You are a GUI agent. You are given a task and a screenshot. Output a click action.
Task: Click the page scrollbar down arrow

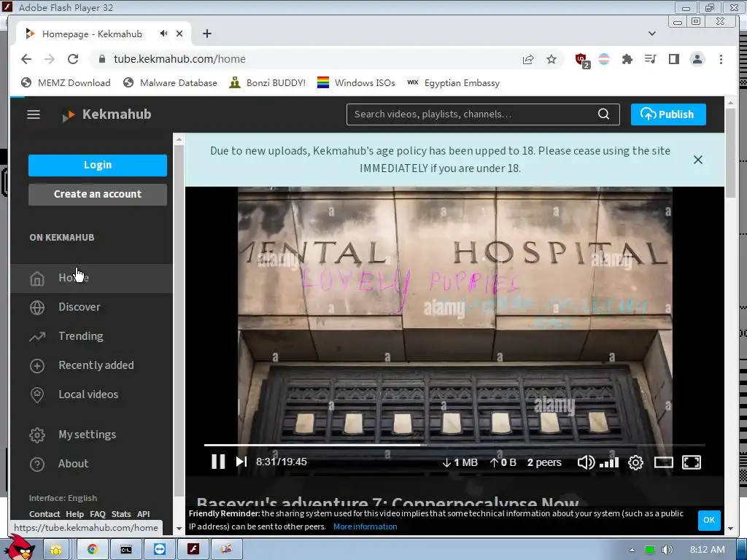[x=730, y=529]
